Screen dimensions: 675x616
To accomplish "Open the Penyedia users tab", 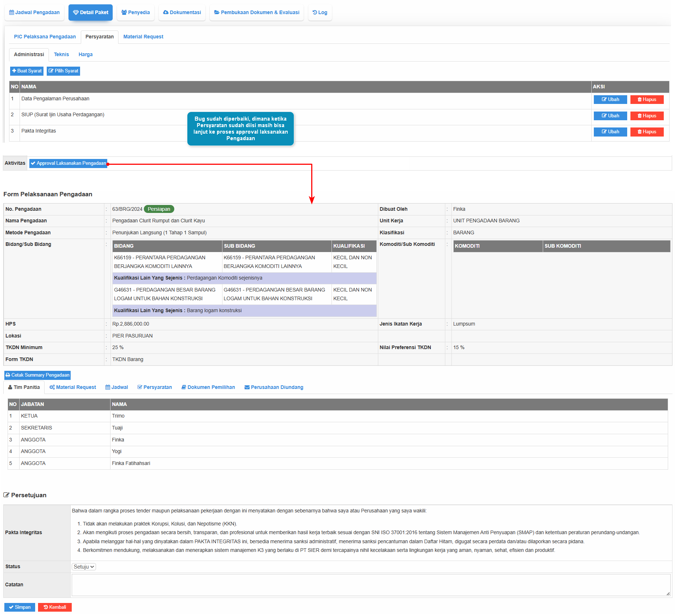I will click(x=136, y=12).
